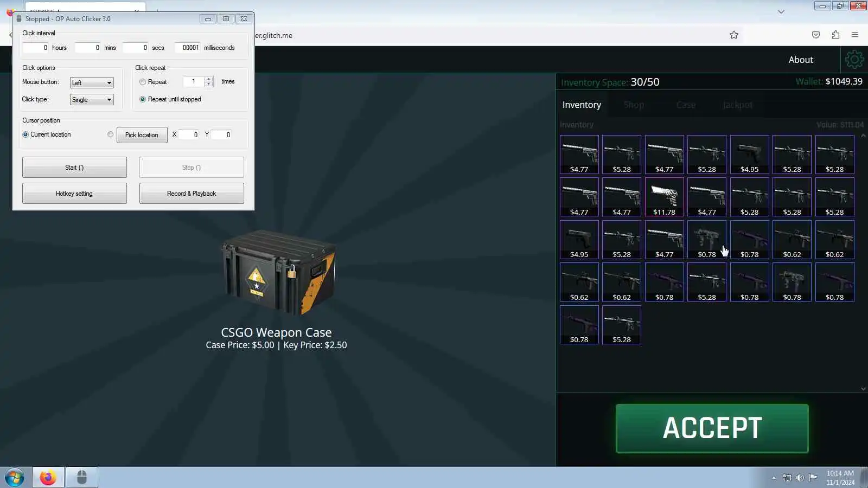Click the CSGO Weapon Case image
This screenshot has width=868, height=488.
[279, 273]
